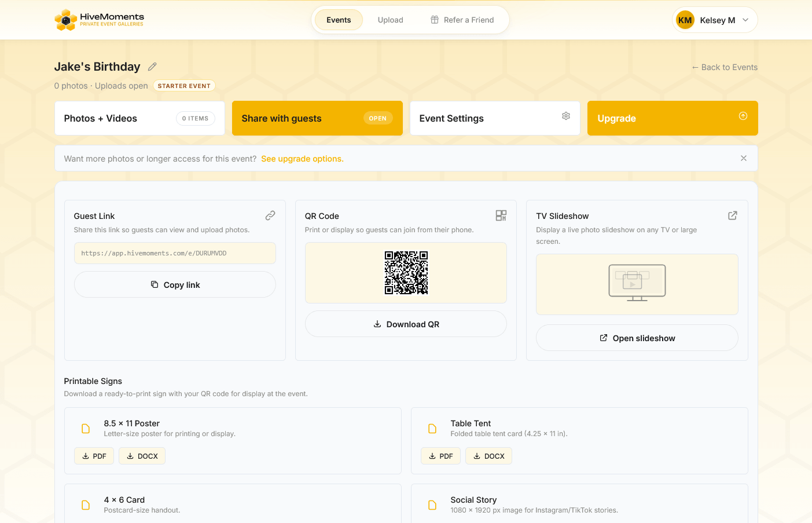
Task: Dismiss the upgrade options banner
Action: tap(744, 158)
